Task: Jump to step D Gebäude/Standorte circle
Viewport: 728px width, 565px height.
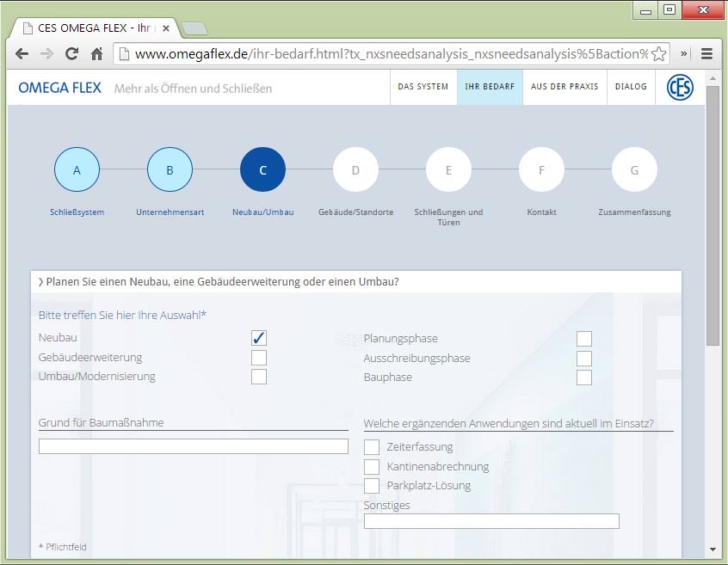Action: (355, 169)
